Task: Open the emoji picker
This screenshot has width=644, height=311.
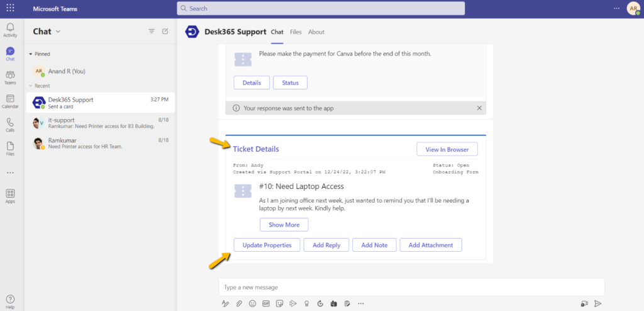Action: pyautogui.click(x=253, y=303)
